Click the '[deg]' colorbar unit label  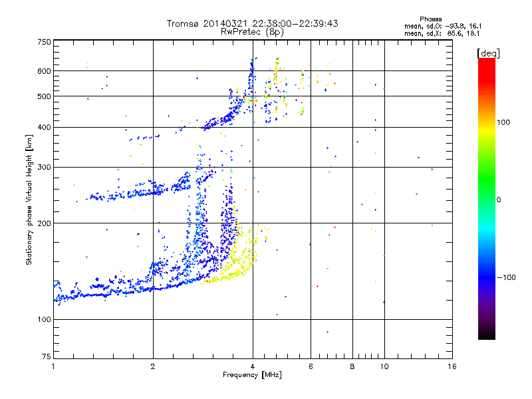(x=488, y=53)
